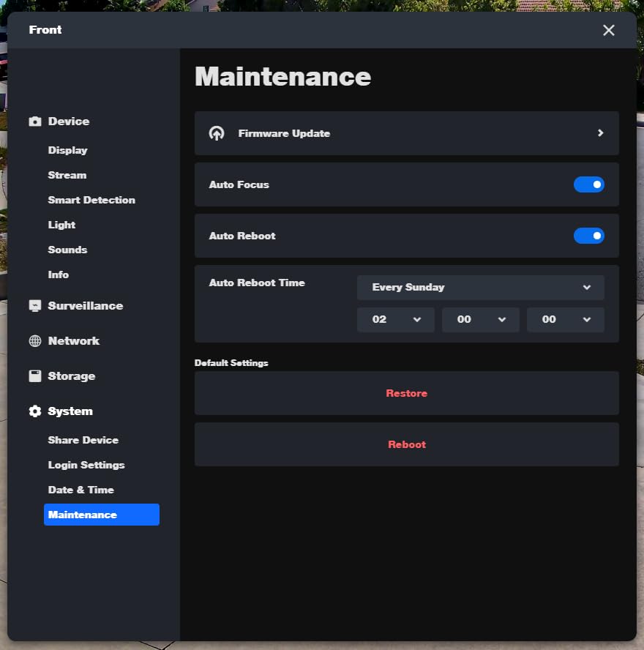Expand Firmware Update with the right chevron
This screenshot has width=644, height=650.
pyautogui.click(x=600, y=133)
